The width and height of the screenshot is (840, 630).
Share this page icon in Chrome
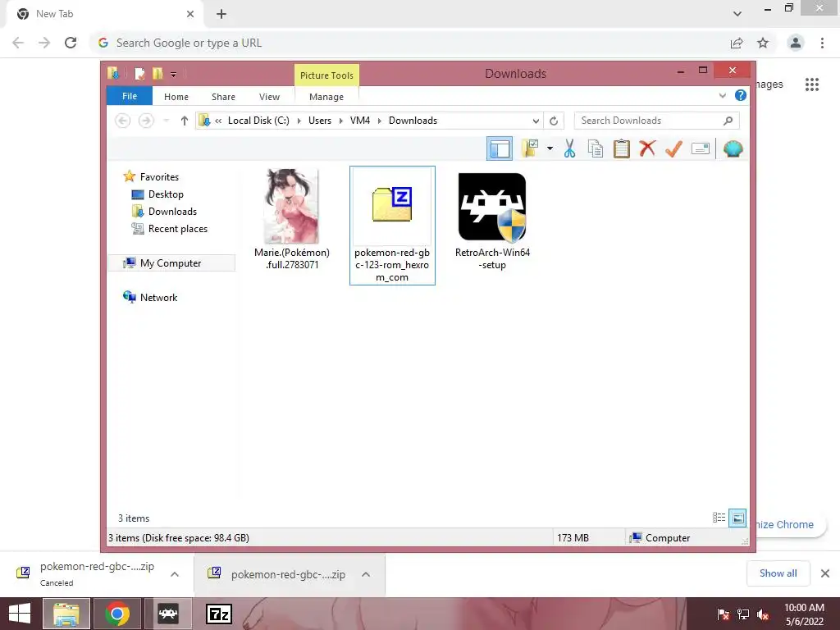click(737, 43)
